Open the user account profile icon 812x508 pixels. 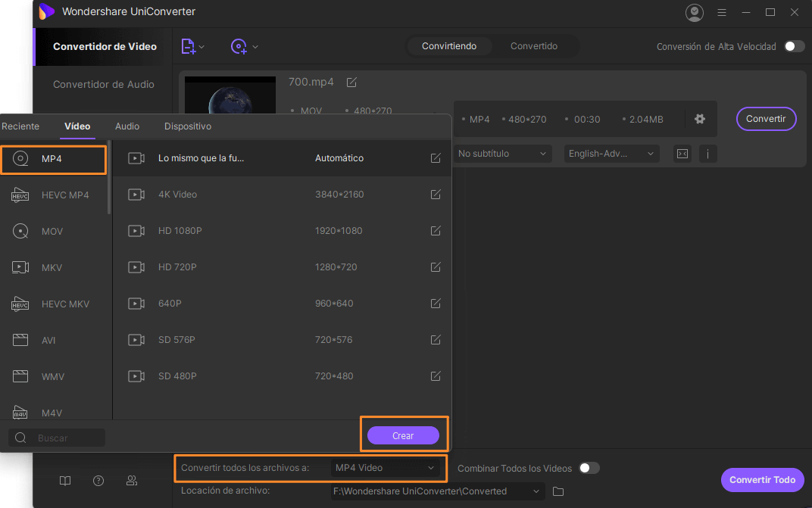694,12
